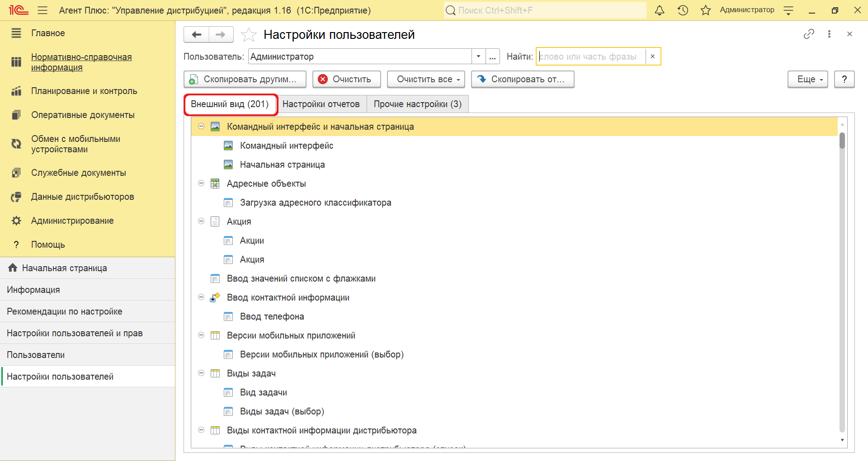Collapse Акция group

[201, 221]
